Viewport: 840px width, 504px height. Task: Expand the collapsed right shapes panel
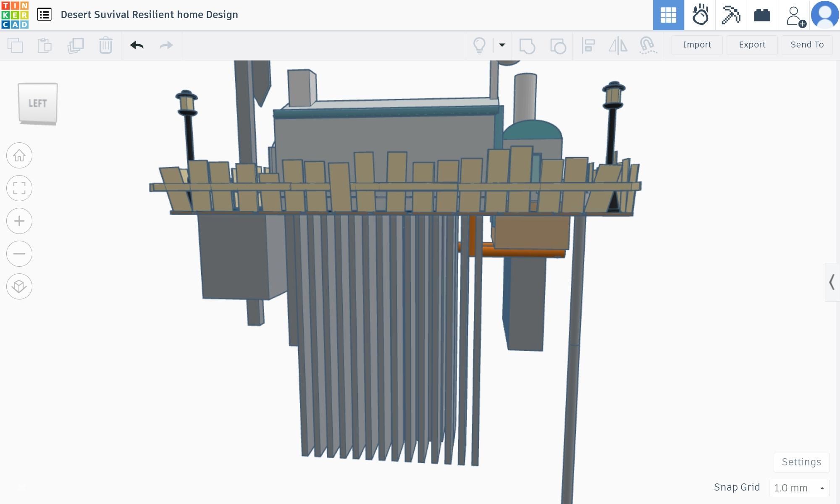[x=832, y=282]
